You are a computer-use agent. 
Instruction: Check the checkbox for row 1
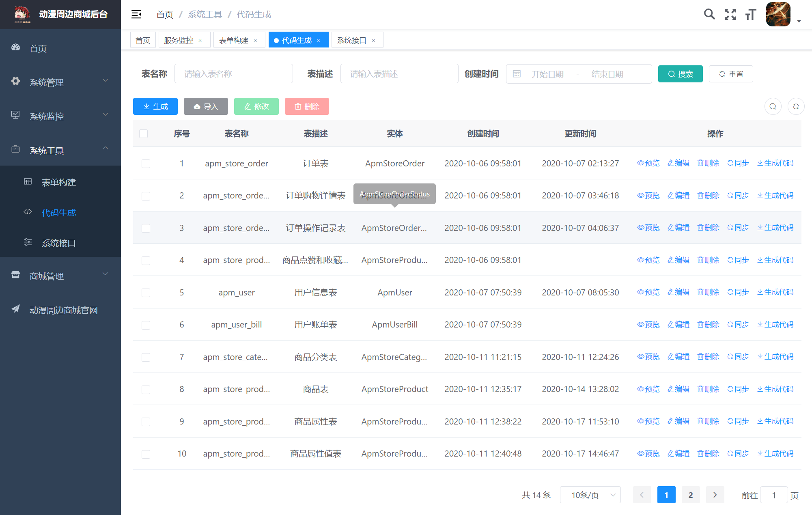coord(146,164)
